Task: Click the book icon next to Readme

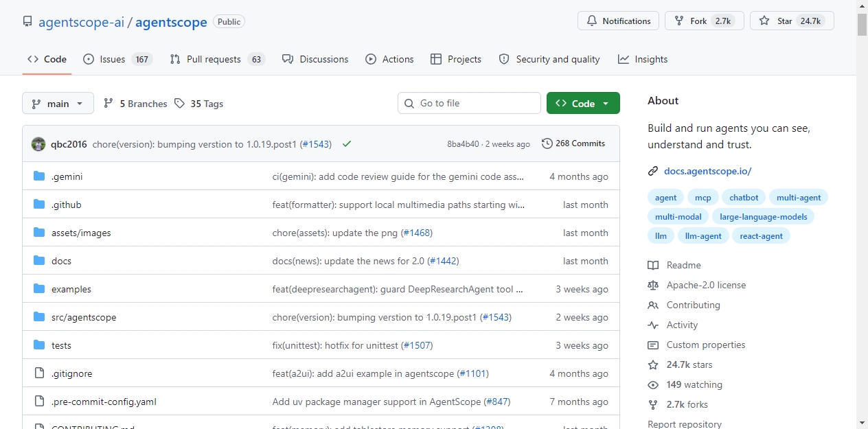Action: pos(653,266)
